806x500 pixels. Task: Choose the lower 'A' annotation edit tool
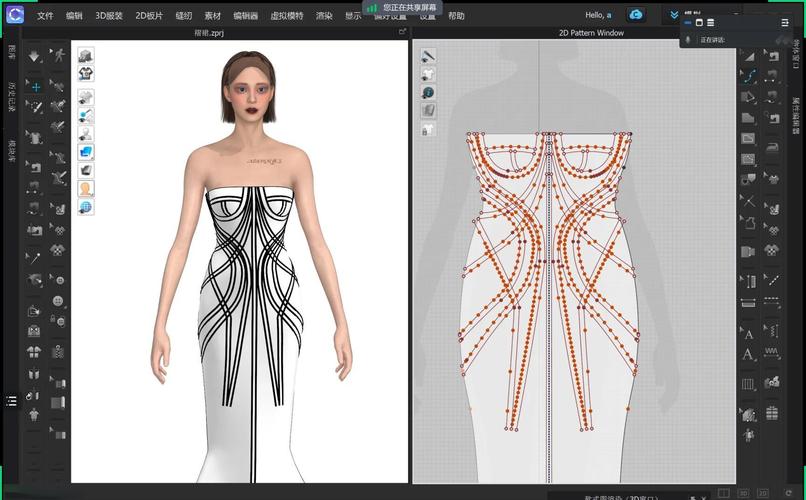coord(748,354)
